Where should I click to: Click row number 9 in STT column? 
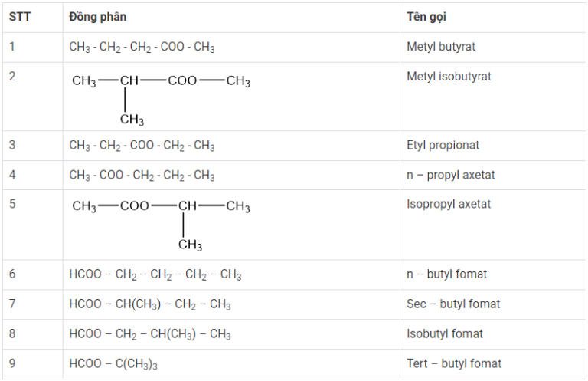pos(12,363)
